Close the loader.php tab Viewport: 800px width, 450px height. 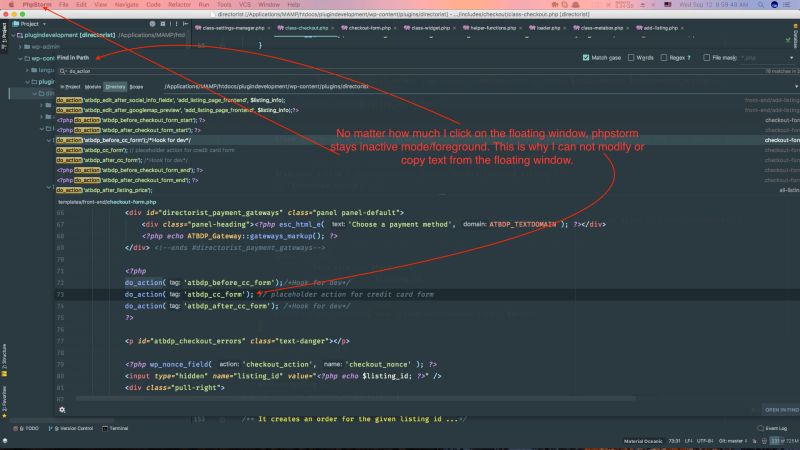(x=565, y=28)
